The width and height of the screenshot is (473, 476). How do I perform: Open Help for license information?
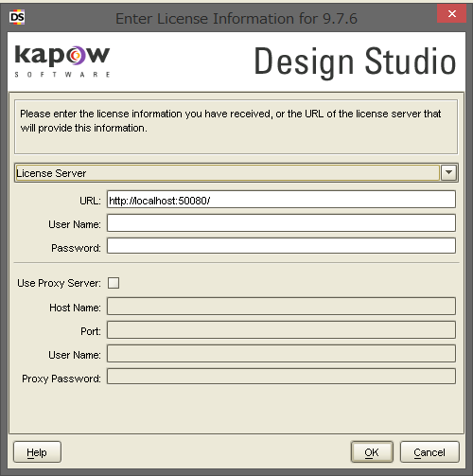37,452
